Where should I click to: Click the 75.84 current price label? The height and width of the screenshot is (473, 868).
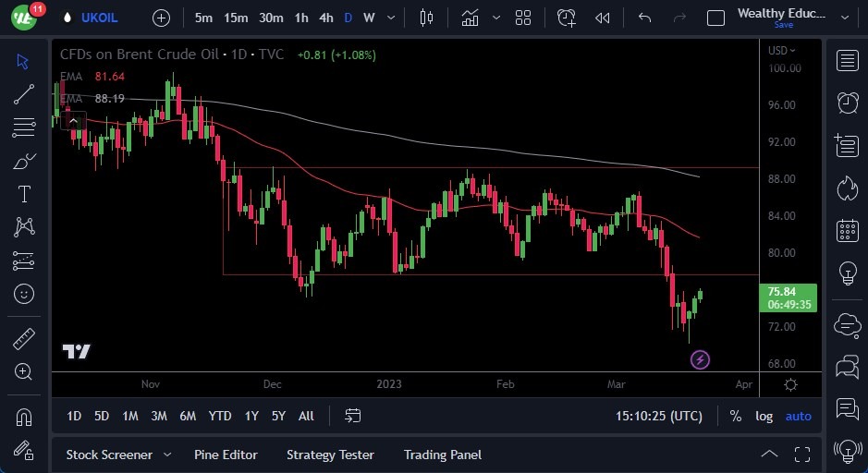click(x=786, y=292)
